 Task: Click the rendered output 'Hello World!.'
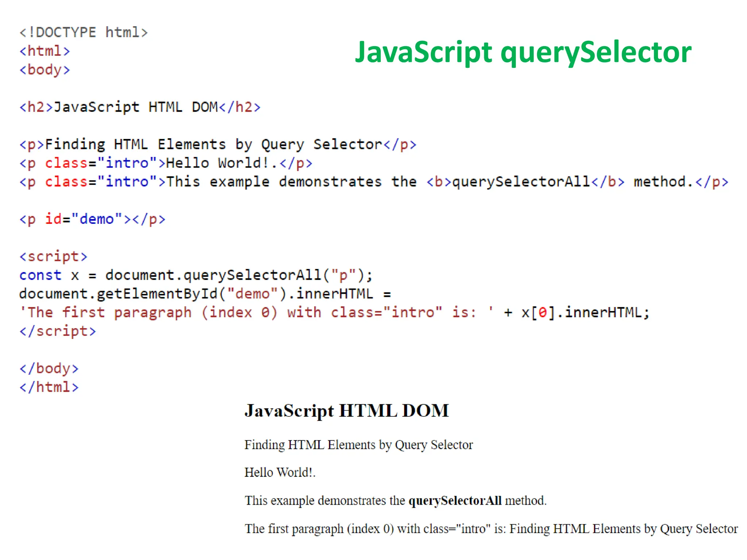[x=280, y=473]
